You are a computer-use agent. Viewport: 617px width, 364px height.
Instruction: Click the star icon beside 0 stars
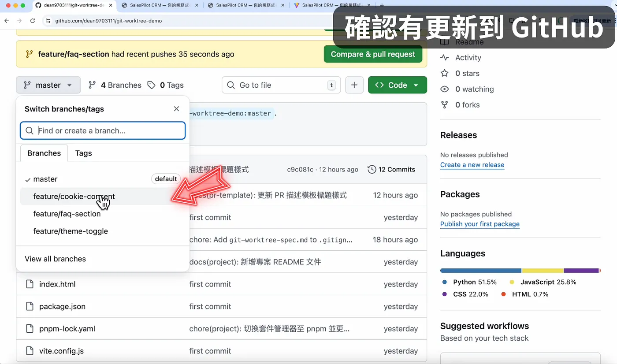[x=445, y=73]
